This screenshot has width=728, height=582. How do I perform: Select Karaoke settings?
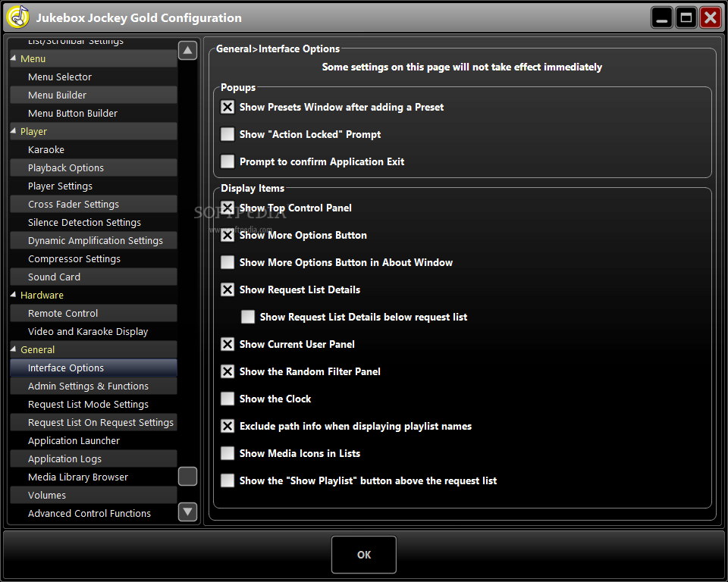(x=93, y=149)
